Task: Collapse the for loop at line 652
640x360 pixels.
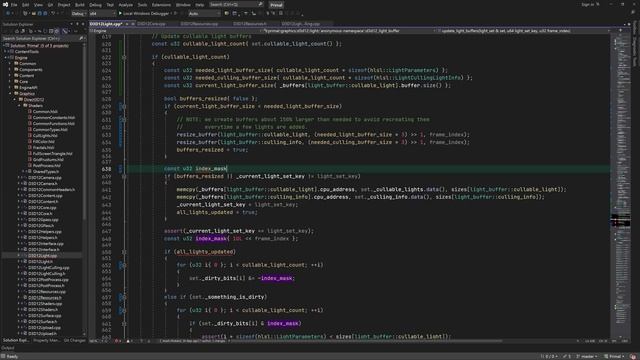Action: 124,265
